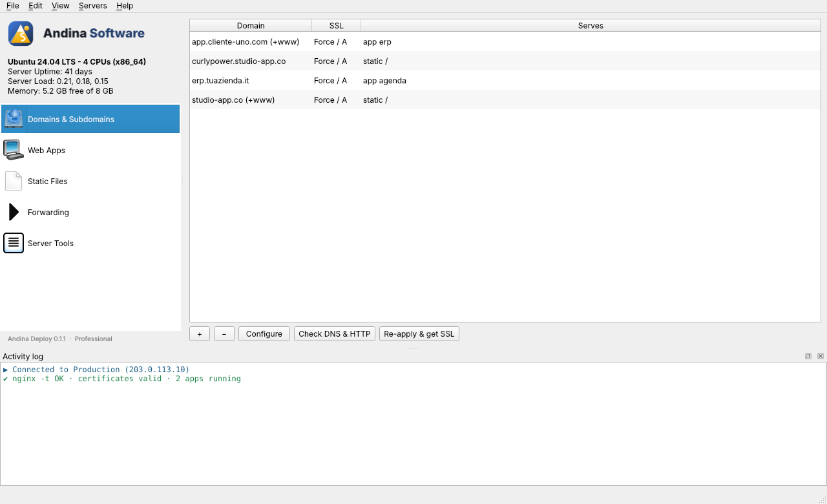Click the Configure button
This screenshot has width=827, height=504.
pyautogui.click(x=264, y=333)
